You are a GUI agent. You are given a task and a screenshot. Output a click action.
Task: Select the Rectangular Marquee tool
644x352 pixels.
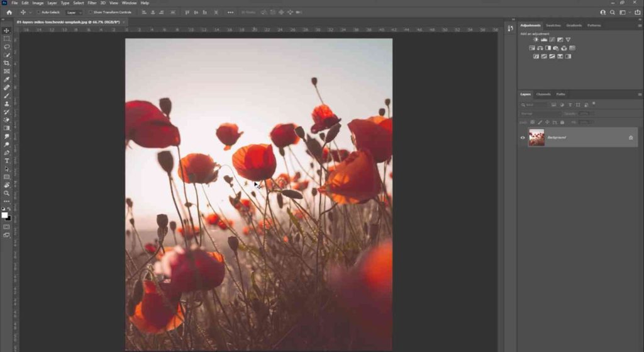(x=6, y=38)
